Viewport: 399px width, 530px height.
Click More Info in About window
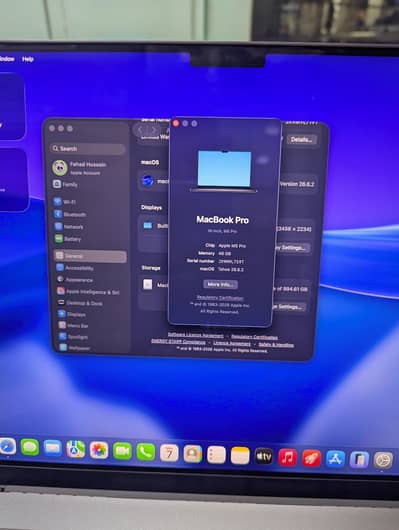click(220, 284)
